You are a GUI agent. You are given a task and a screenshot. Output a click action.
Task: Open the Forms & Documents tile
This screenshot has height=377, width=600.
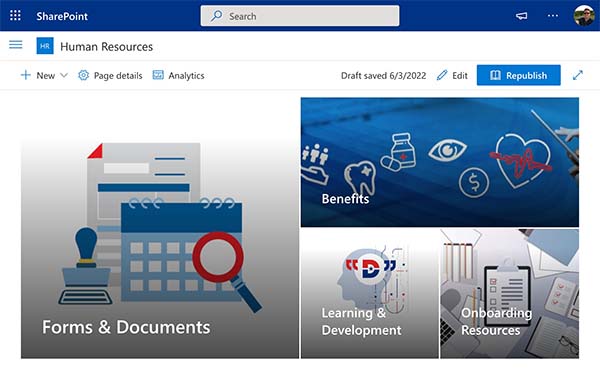click(x=160, y=228)
